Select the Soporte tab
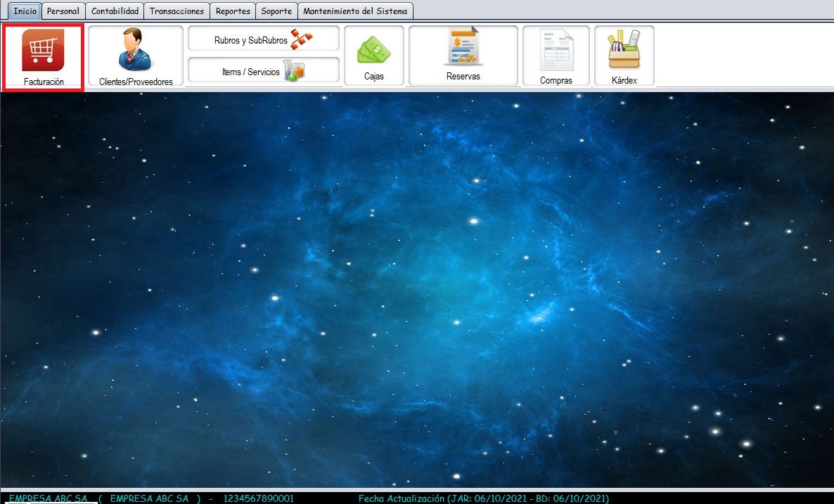This screenshot has height=504, width=834. 276,11
